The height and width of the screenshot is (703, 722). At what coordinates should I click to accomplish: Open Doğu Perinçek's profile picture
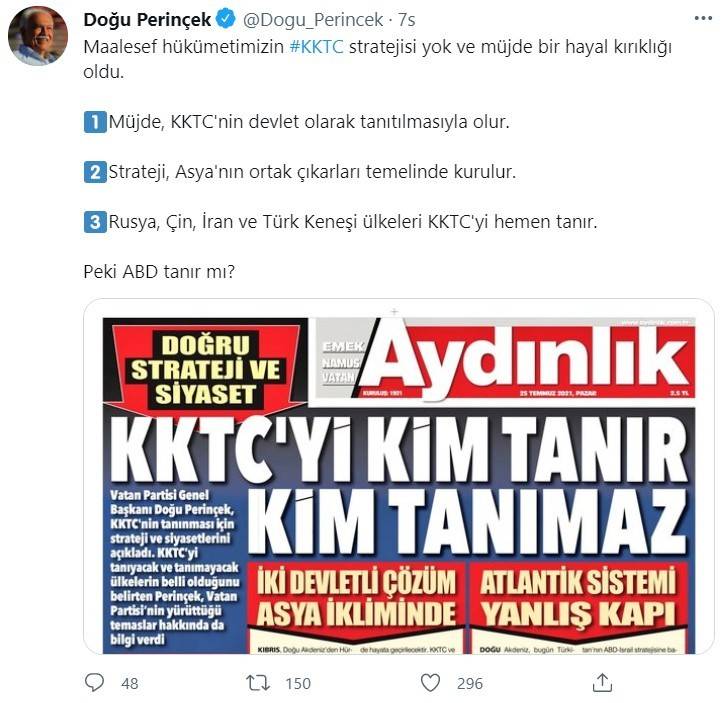(38, 36)
